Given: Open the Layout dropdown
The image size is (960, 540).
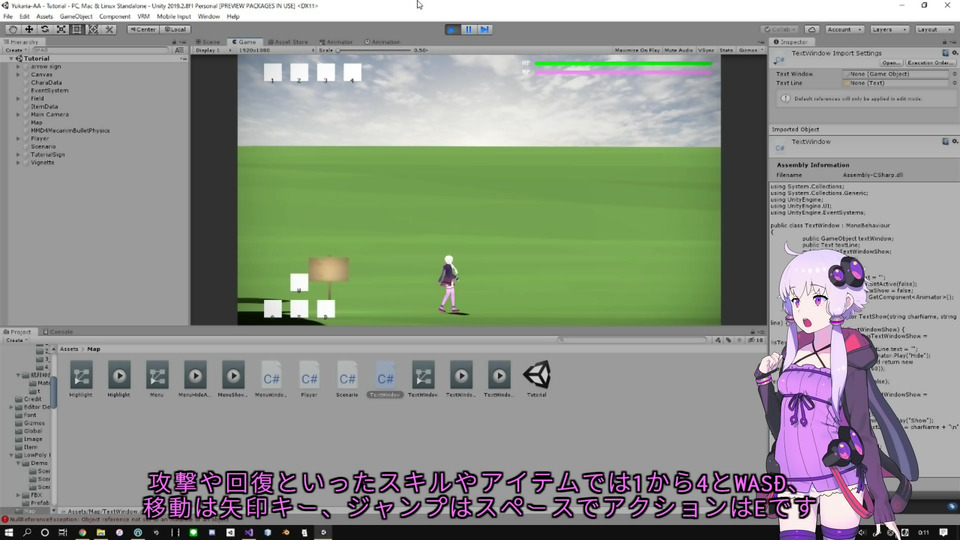Looking at the screenshot, I should point(934,29).
